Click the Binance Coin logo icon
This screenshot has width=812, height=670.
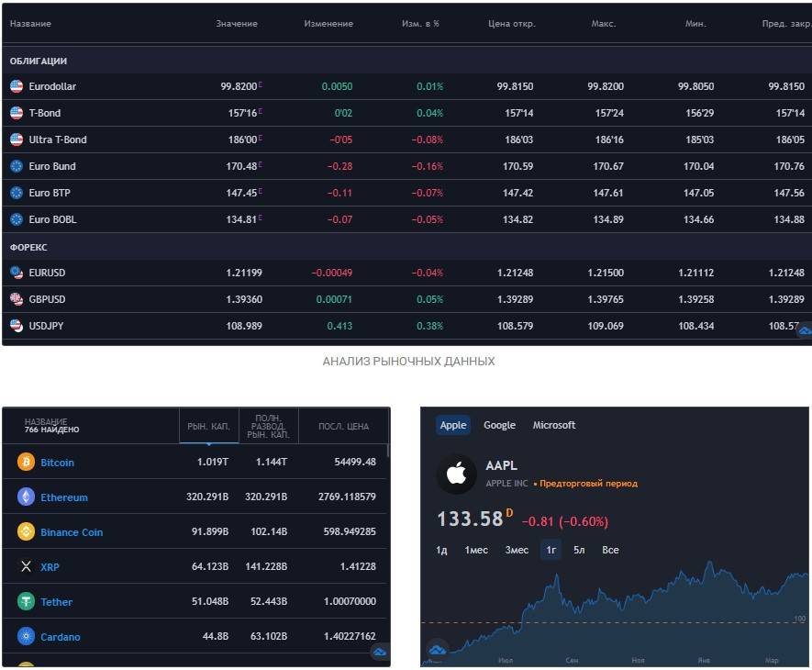pos(26,532)
